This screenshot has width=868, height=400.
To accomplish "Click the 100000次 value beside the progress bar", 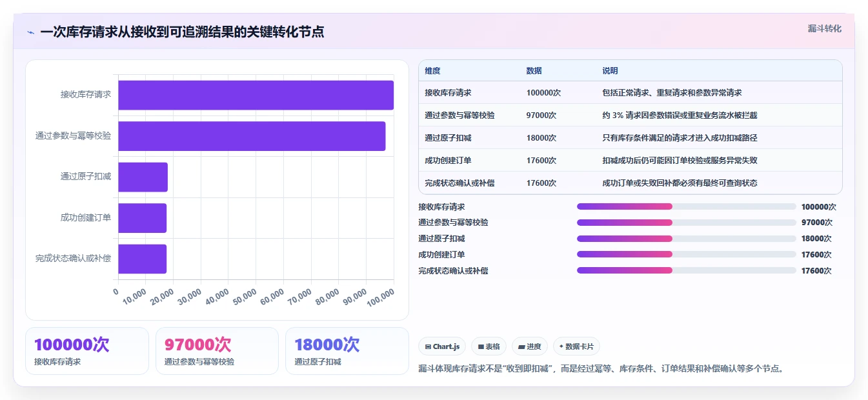I will (x=818, y=207).
